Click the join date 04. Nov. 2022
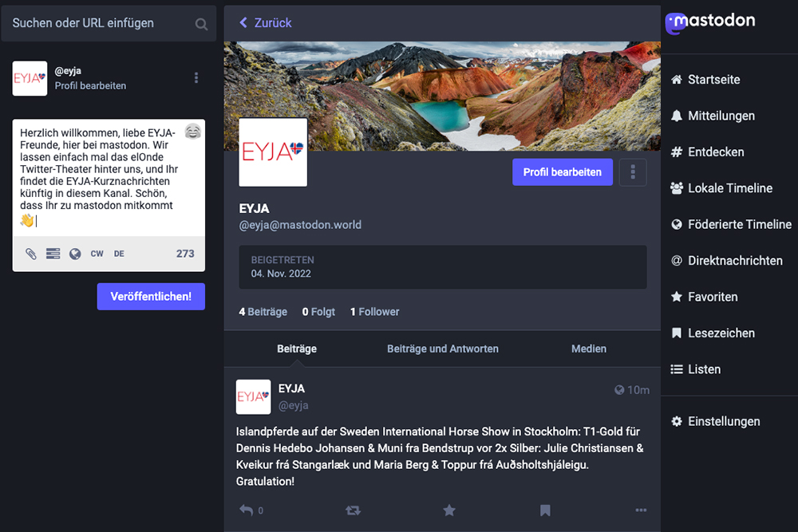 click(x=281, y=274)
